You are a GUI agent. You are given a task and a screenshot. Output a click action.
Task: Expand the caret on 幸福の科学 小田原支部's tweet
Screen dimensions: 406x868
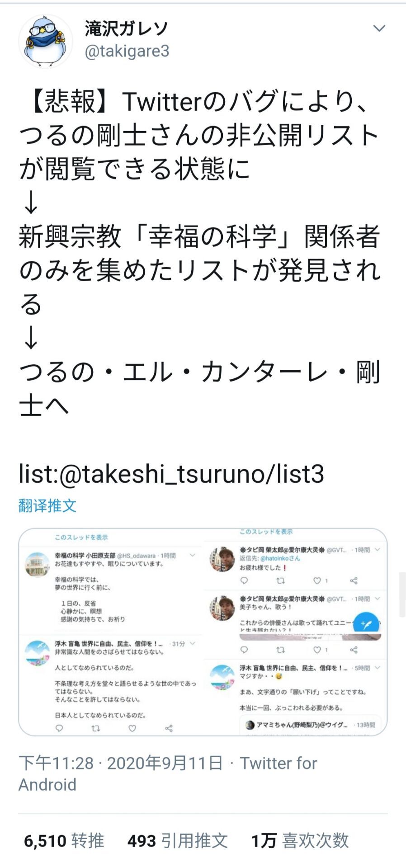coord(192,555)
